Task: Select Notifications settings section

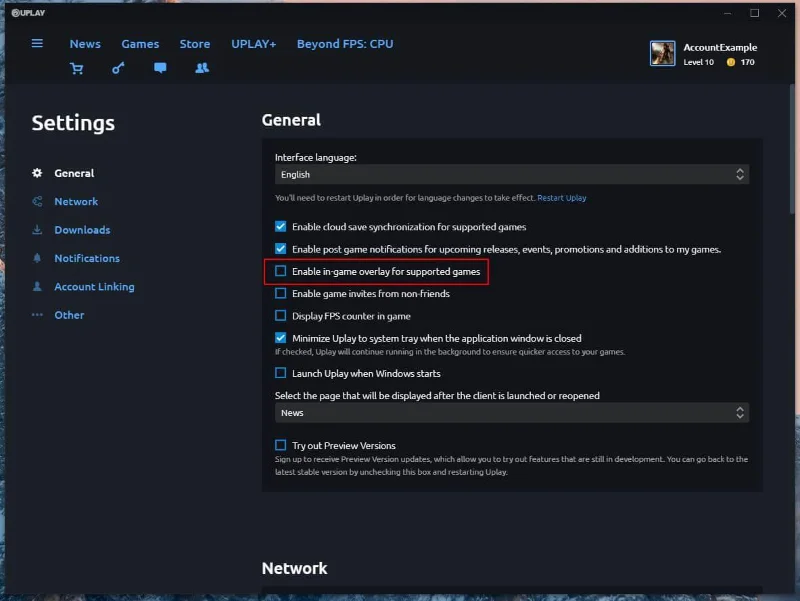Action: [87, 258]
